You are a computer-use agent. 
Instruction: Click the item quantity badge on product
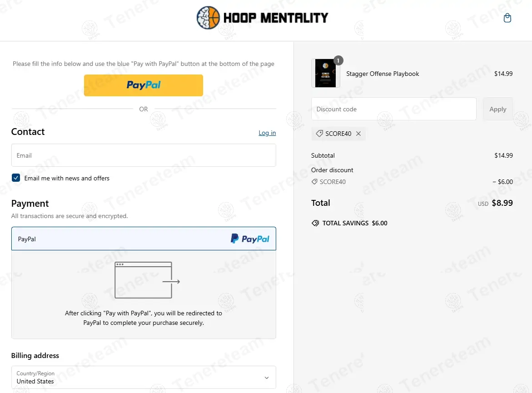pyautogui.click(x=338, y=60)
